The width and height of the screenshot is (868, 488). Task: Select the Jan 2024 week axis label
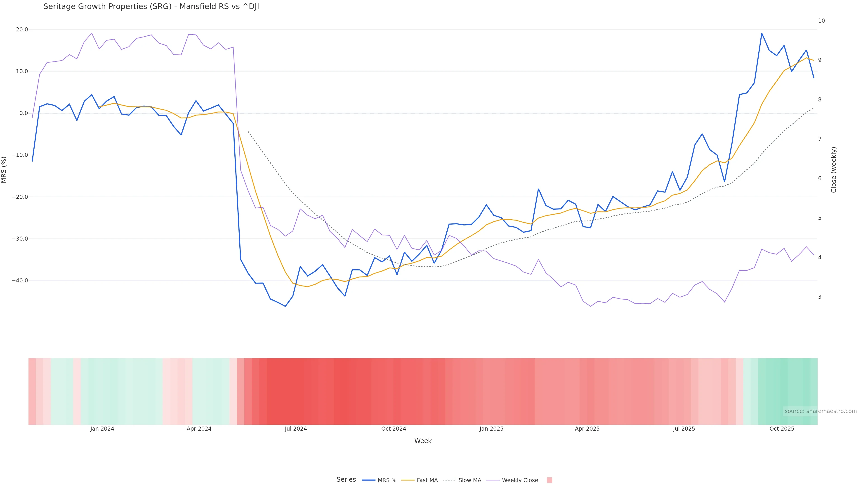(102, 429)
